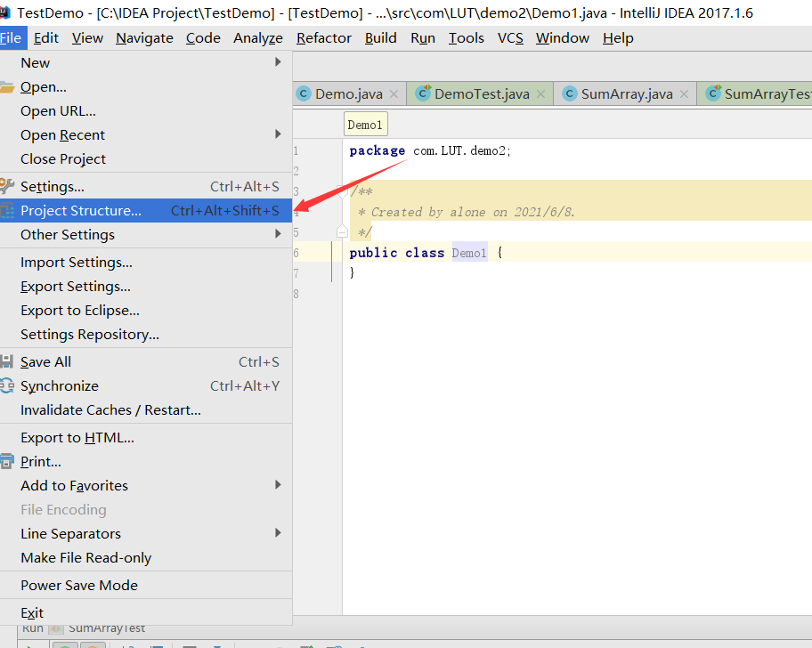Click the Print... printer icon

tap(7, 461)
